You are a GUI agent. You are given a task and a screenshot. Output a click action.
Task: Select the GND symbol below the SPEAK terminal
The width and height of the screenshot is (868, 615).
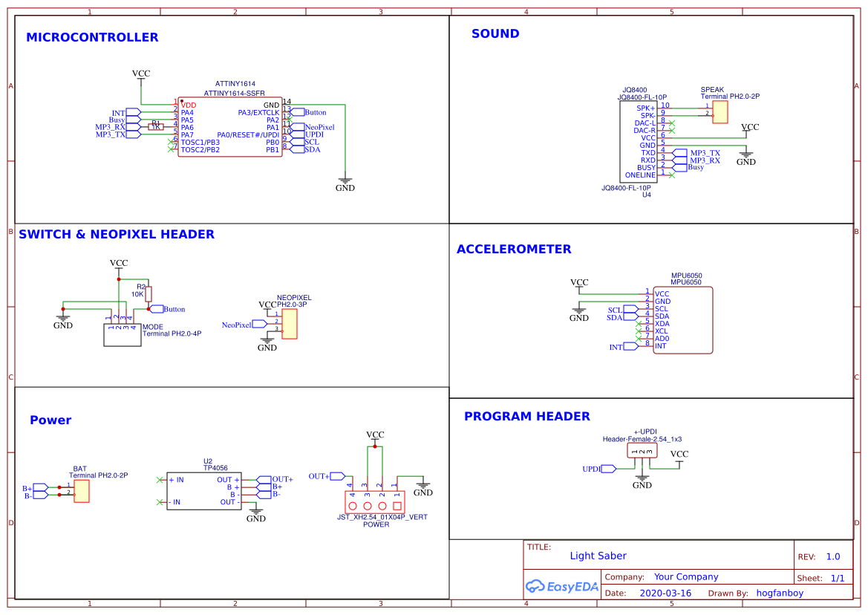745,155
